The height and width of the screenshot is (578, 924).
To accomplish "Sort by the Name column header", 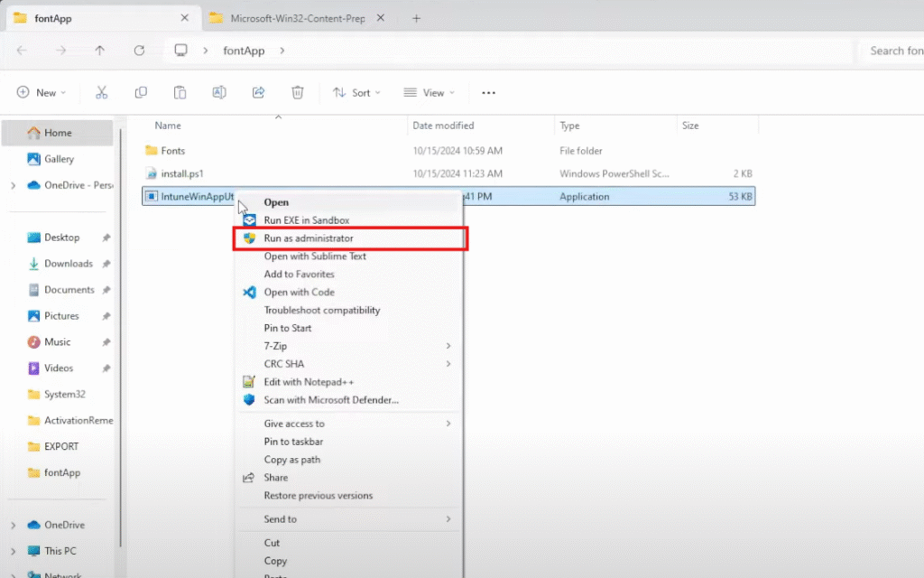I will tap(167, 126).
